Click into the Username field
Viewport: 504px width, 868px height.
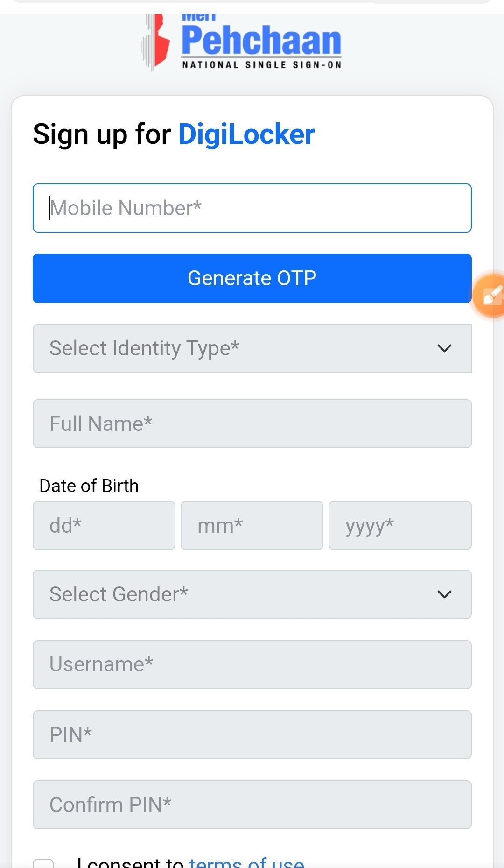[252, 664]
